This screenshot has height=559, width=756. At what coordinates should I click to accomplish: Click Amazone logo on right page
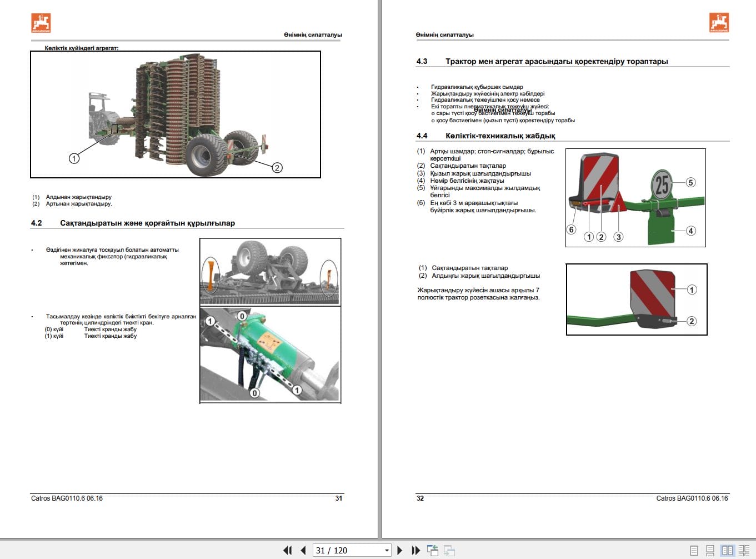pos(719,23)
